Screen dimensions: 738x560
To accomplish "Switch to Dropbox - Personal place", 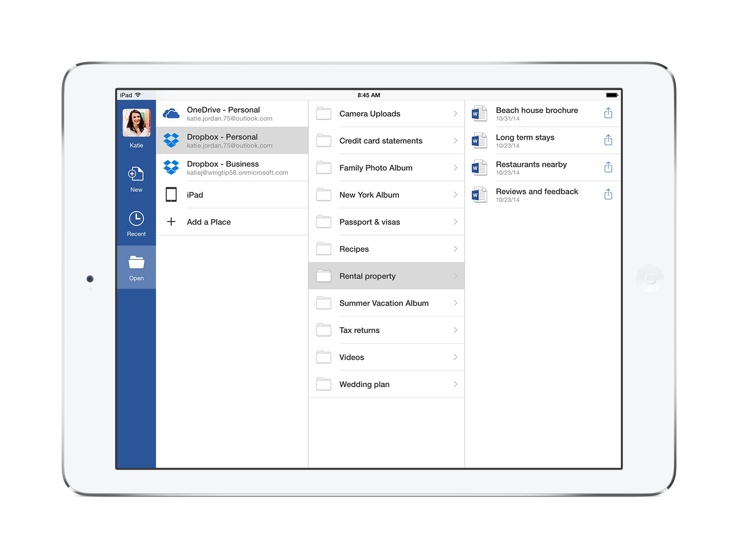I will [x=231, y=140].
